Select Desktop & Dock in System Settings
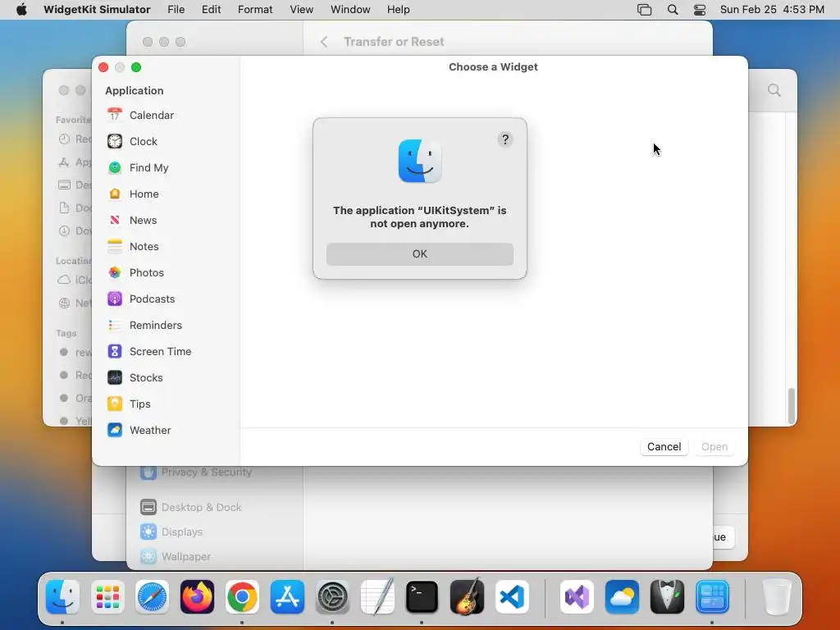This screenshot has height=630, width=840. [191, 507]
